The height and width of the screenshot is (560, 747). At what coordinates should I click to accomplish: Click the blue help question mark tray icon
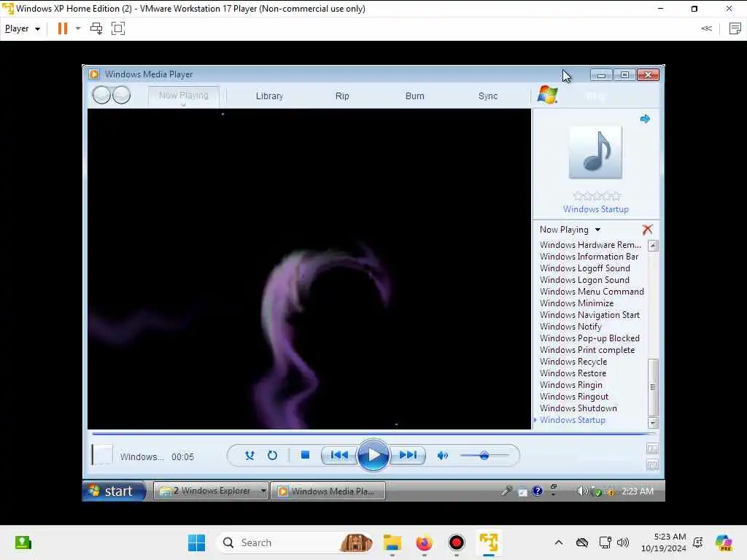coord(538,491)
